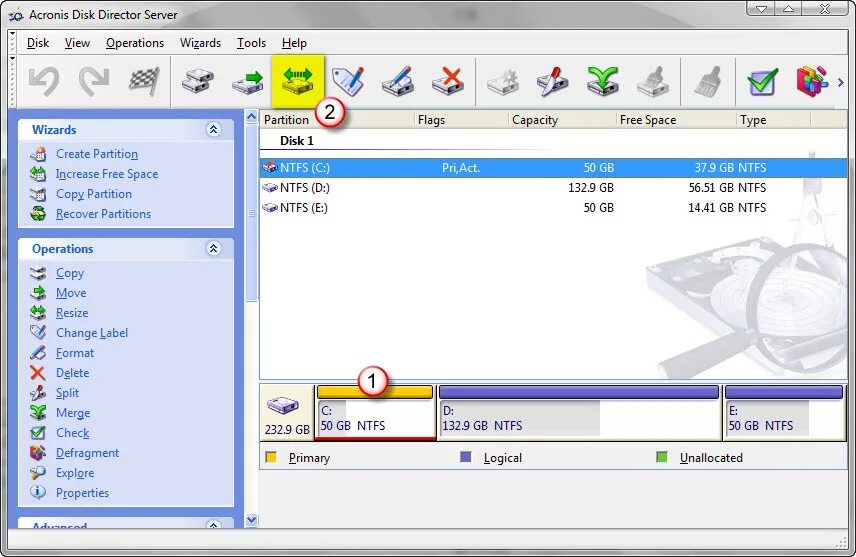Open the Disk menu
Viewport: 856px width, 557px height.
pos(38,43)
